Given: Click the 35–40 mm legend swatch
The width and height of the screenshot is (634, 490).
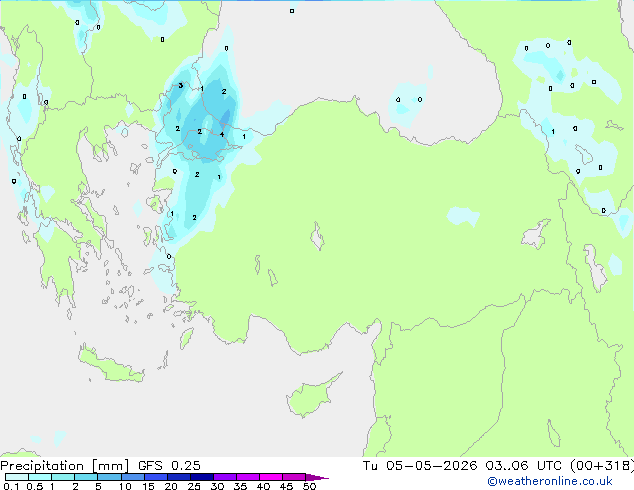Looking at the screenshot, I should pyautogui.click(x=247, y=477).
